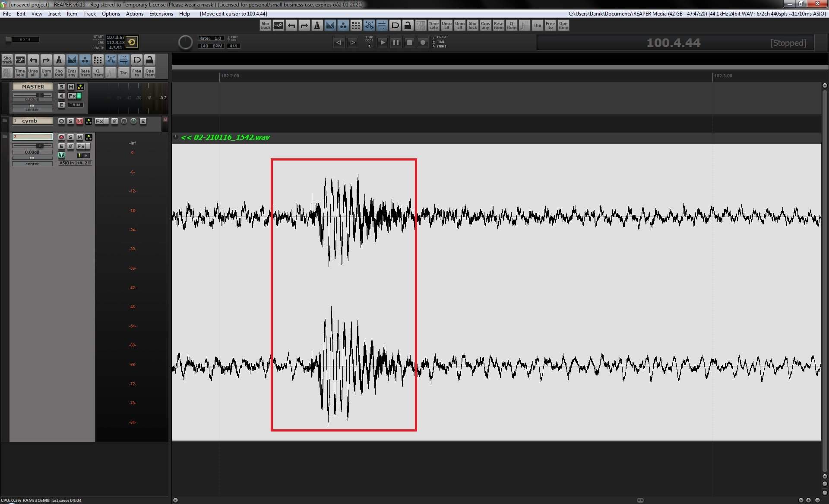Toggle master FX bypass green button
Screen dimensions: 829x504
pos(79,96)
